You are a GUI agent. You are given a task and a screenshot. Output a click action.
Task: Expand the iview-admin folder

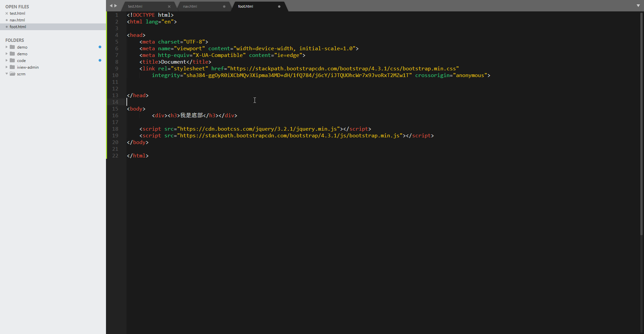tap(7, 67)
